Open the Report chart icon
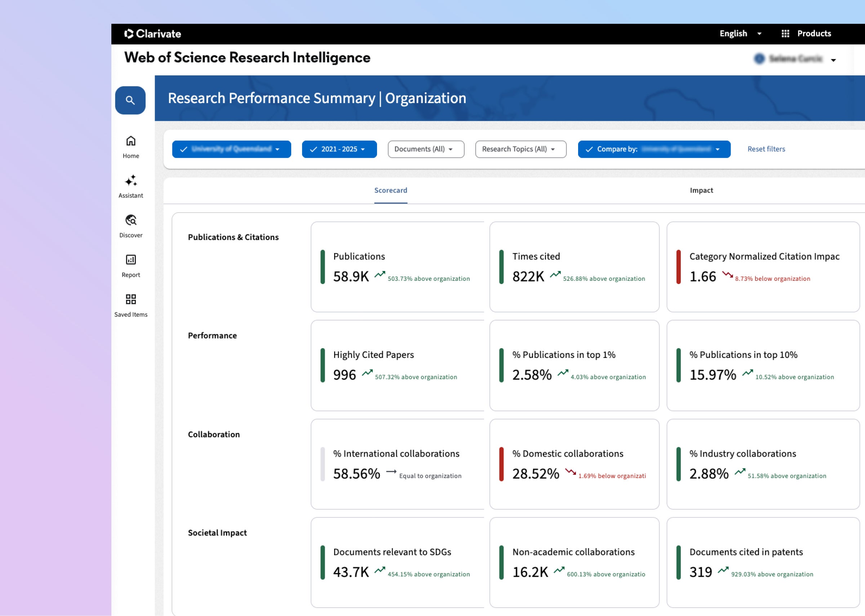Image resolution: width=865 pixels, height=616 pixels. (131, 260)
